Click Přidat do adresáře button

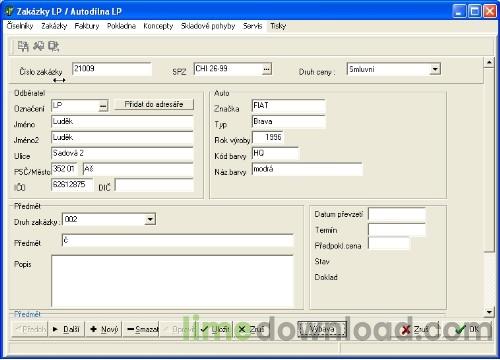[x=154, y=104]
